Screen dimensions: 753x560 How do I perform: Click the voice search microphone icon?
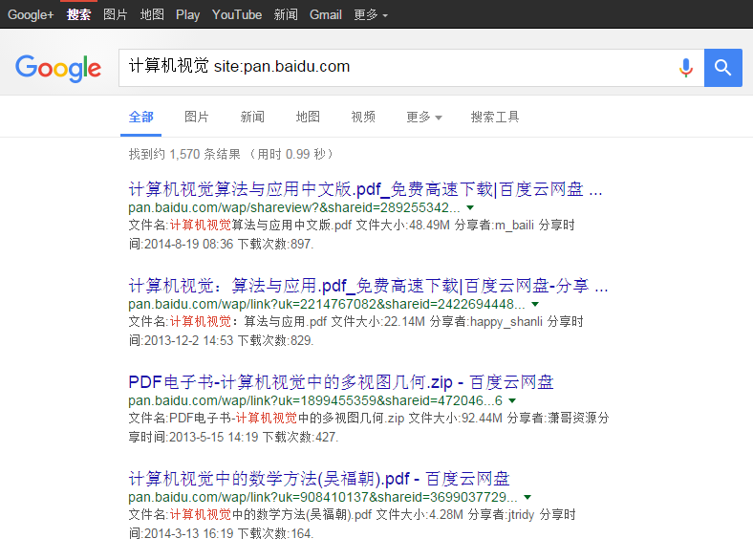click(686, 68)
